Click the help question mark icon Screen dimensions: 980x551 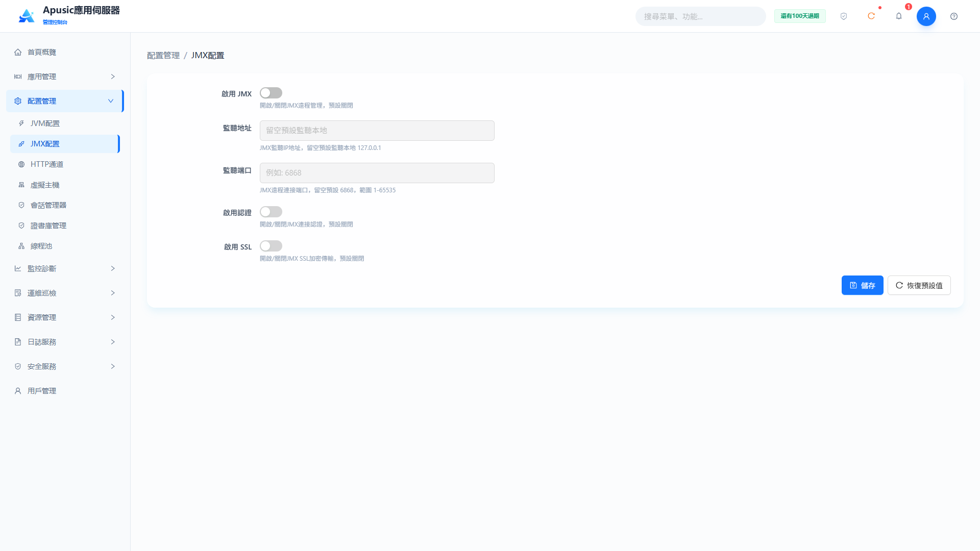point(954,16)
